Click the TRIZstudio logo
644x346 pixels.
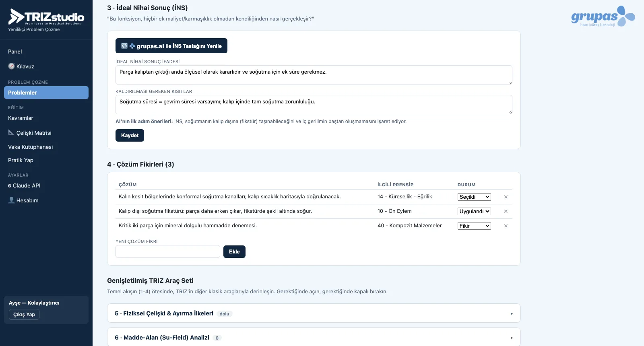tap(46, 17)
